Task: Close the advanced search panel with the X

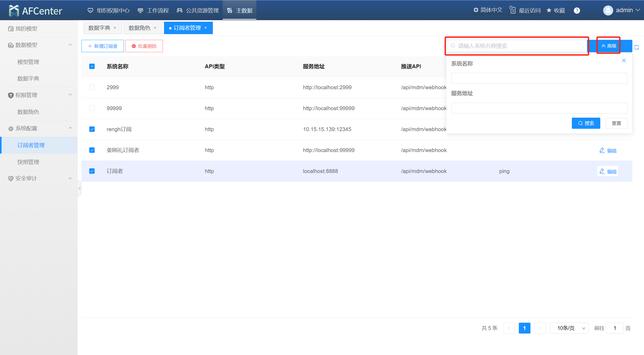Action: click(x=624, y=61)
